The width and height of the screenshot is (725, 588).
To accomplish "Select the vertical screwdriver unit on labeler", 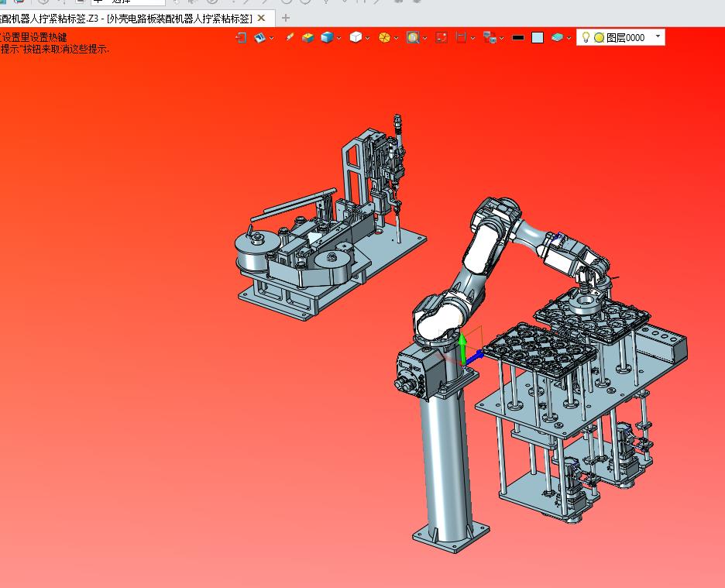I will click(397, 171).
